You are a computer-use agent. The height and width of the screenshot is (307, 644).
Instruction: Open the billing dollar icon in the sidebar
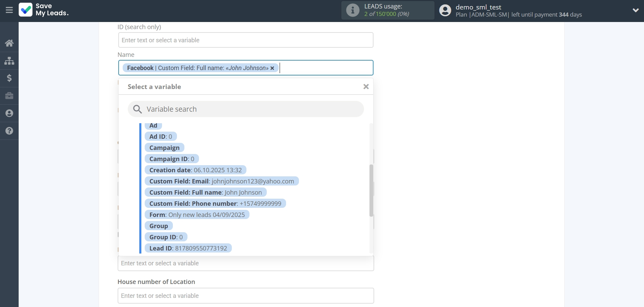(x=9, y=78)
